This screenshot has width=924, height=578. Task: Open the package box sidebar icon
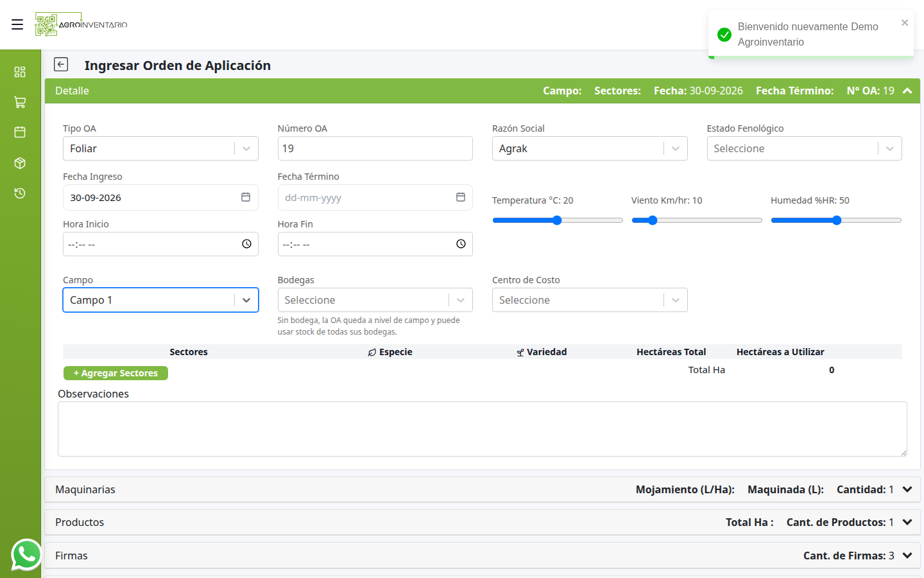[20, 163]
